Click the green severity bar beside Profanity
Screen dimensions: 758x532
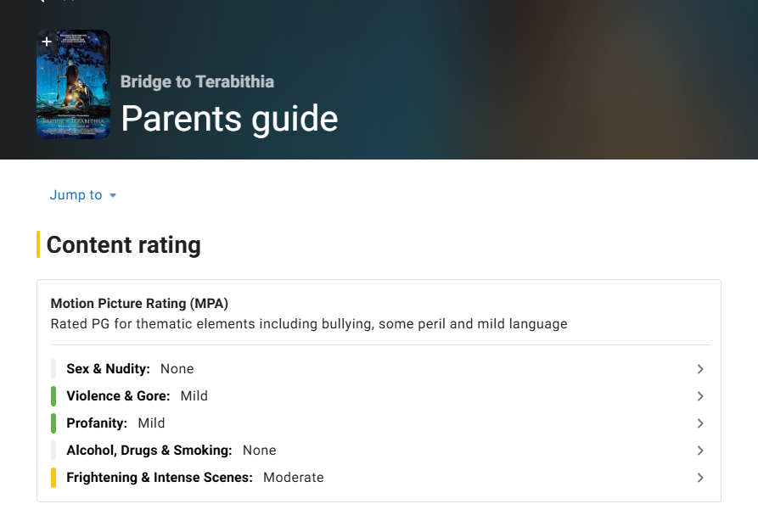pyautogui.click(x=53, y=423)
